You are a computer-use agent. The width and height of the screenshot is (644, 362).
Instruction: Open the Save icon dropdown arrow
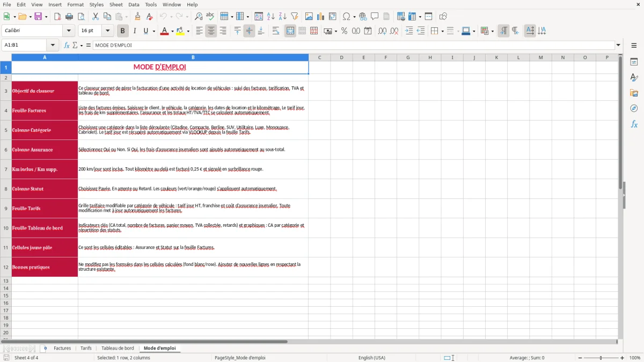click(x=46, y=17)
